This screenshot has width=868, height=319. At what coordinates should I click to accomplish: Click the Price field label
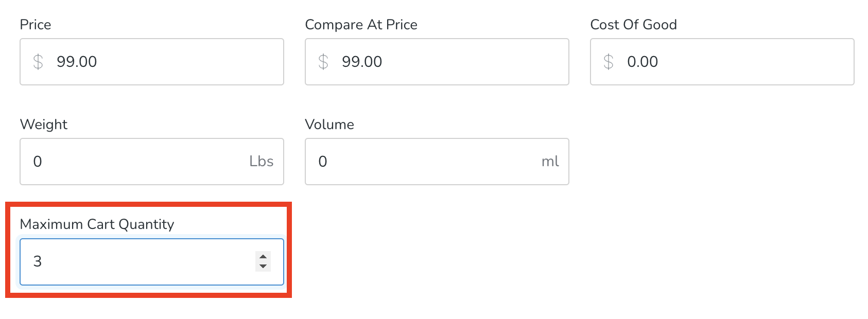[35, 24]
